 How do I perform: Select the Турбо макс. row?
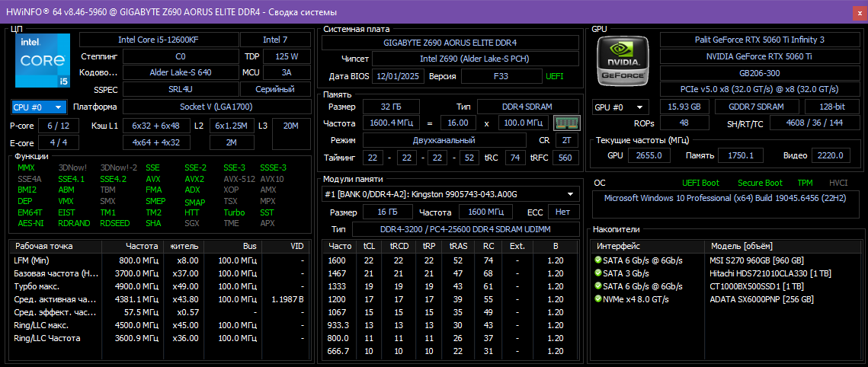(159, 286)
